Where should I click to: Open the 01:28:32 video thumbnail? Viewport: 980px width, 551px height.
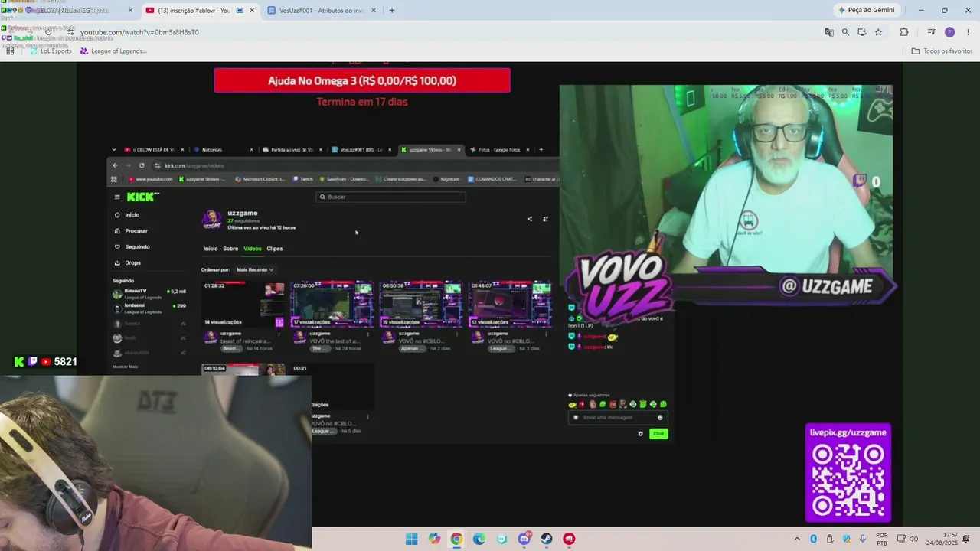point(243,304)
